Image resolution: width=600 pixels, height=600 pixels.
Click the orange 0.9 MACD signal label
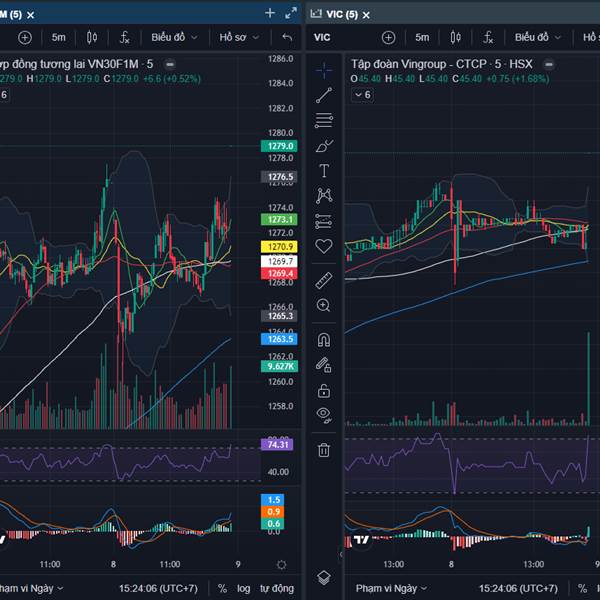tap(272, 512)
